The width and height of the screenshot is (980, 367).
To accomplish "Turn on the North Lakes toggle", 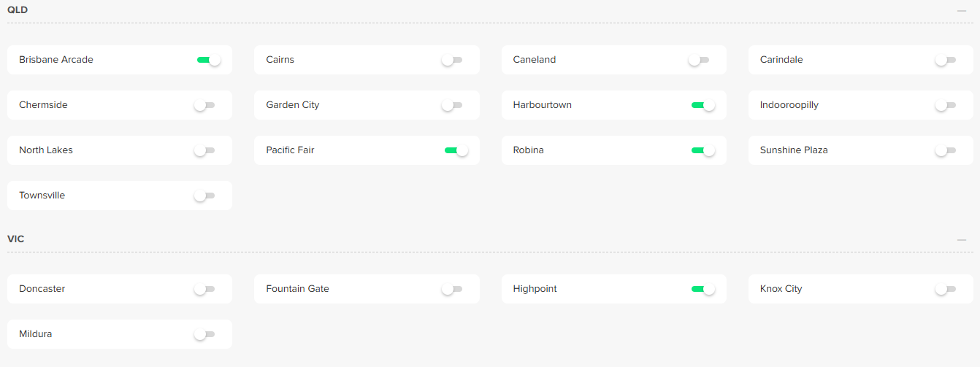I will 204,150.
